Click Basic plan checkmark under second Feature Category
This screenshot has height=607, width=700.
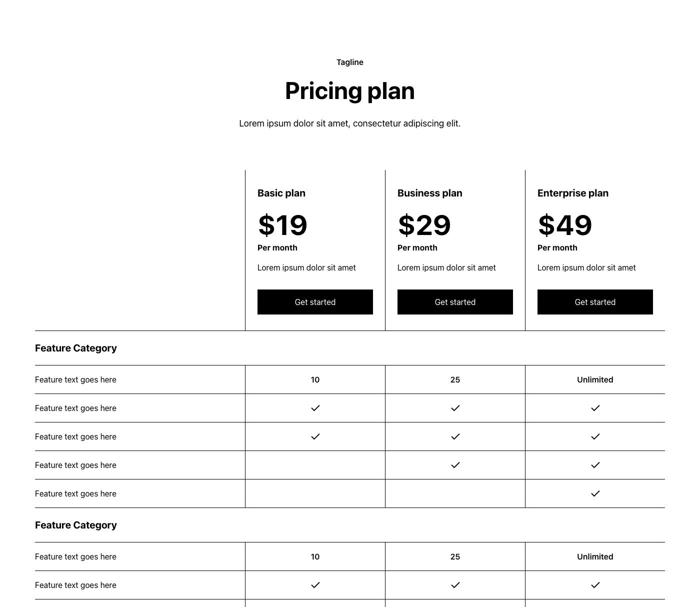pos(315,585)
